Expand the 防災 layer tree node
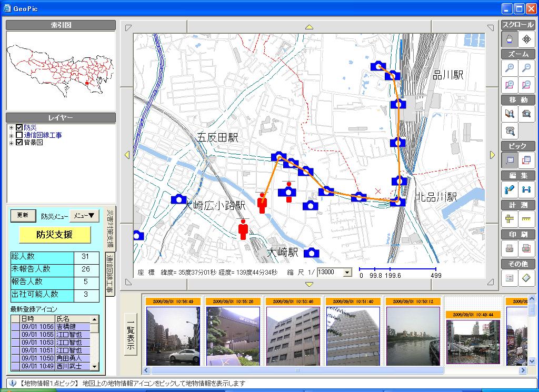 [x=12, y=128]
